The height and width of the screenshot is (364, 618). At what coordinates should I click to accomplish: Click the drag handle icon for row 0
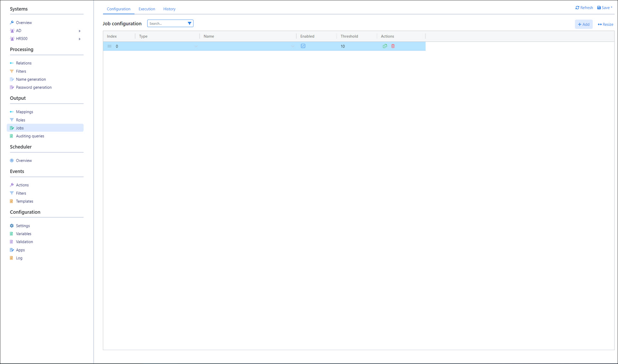pyautogui.click(x=109, y=46)
